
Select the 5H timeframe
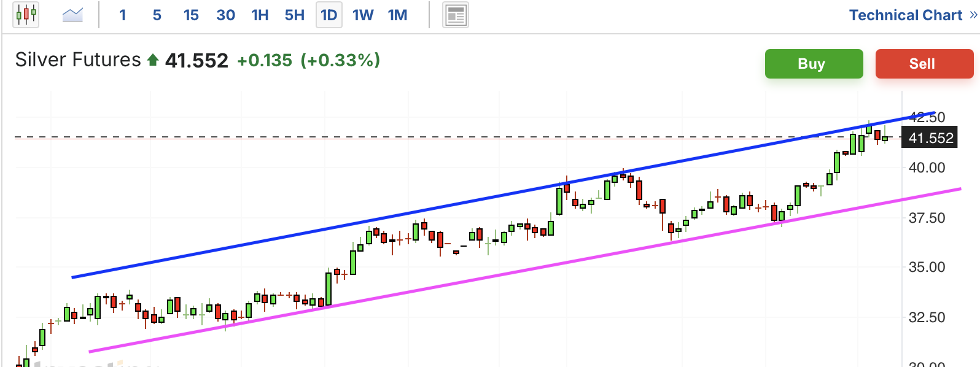click(x=295, y=15)
